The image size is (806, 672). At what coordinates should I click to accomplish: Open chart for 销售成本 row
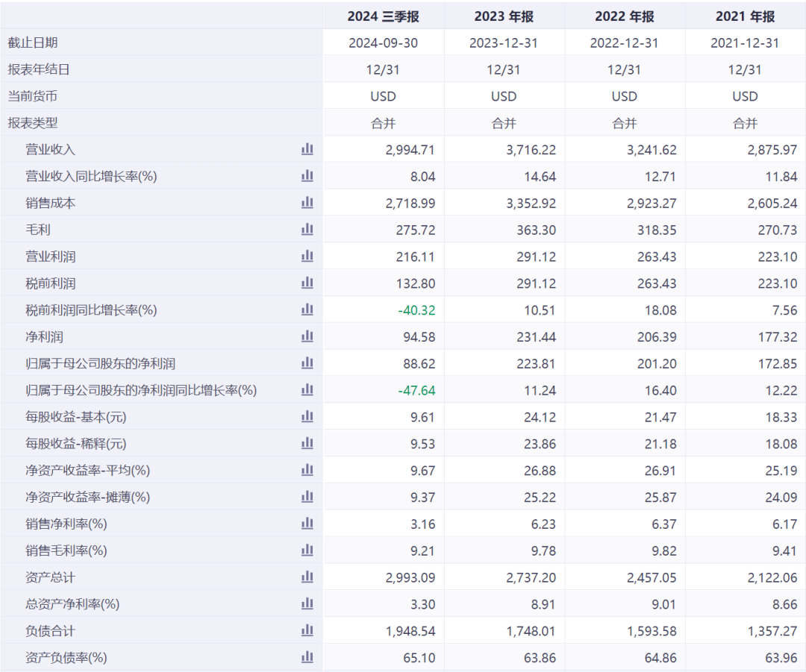307,203
